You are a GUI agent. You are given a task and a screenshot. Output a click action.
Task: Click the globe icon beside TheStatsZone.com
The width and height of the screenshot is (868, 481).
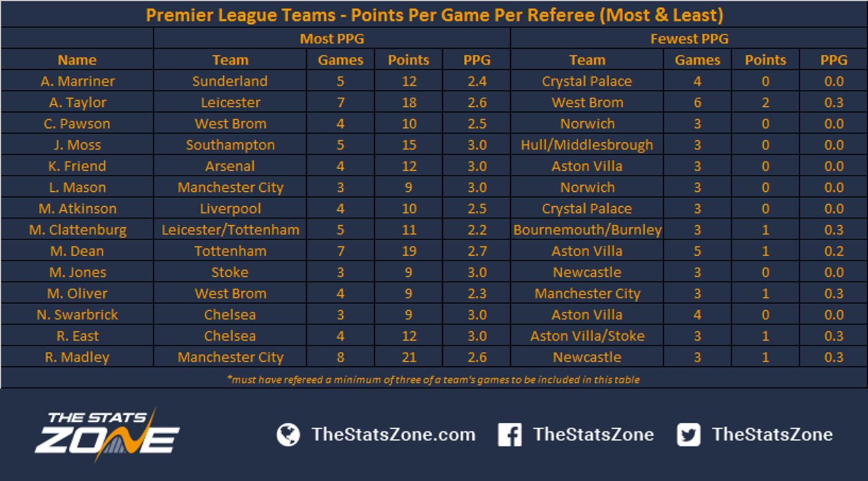(288, 435)
